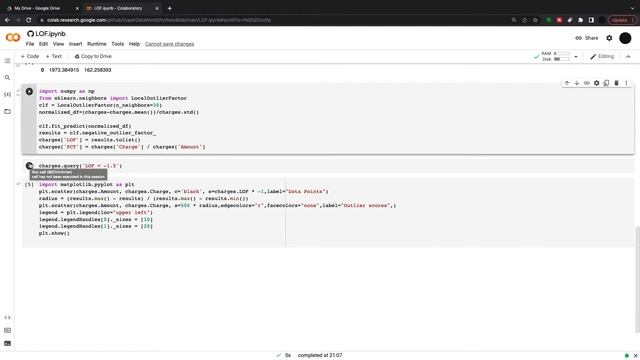The height and width of the screenshot is (360, 640).
Task: Open the tab search chevron in the browser
Action: 633,8
